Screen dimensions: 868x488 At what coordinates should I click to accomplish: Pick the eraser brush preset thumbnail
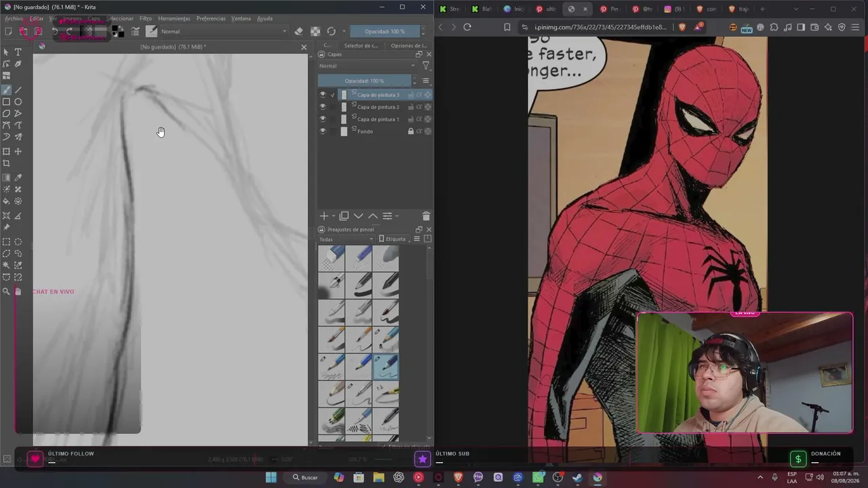(332, 259)
